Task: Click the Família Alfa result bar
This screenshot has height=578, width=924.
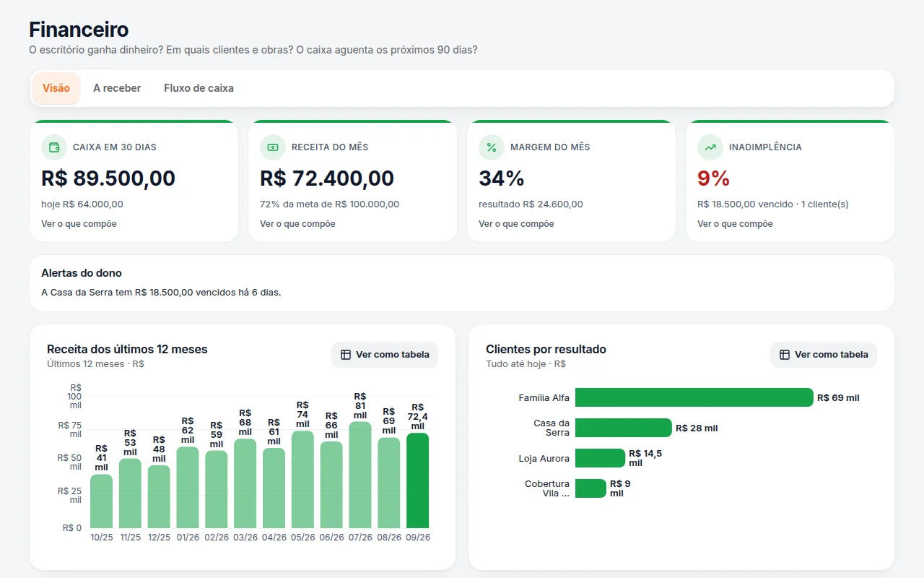Action: (694, 397)
